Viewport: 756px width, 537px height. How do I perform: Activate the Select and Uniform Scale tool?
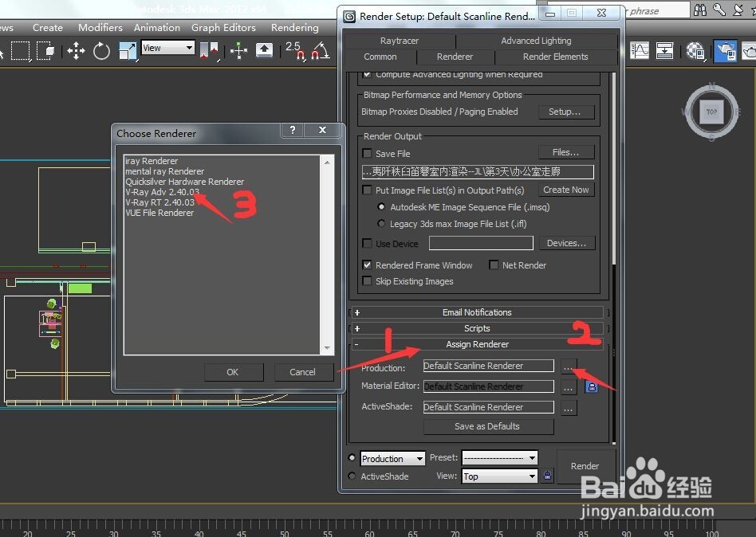click(x=128, y=50)
